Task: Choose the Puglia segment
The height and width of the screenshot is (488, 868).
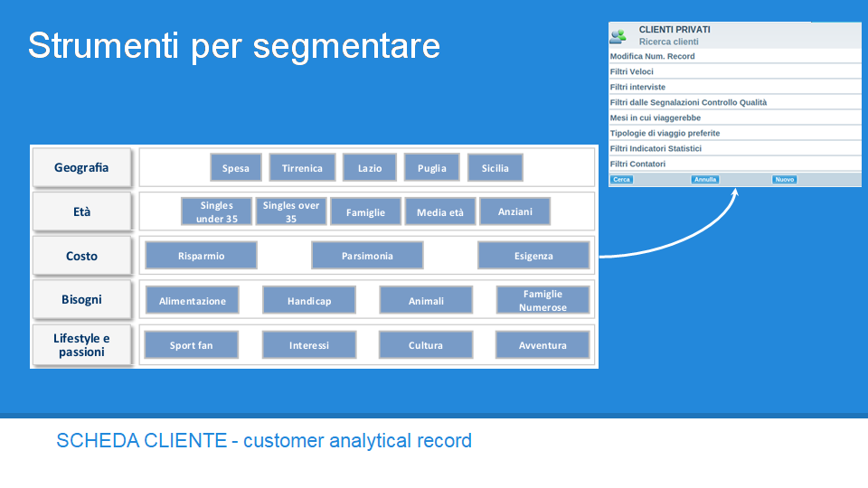Action: pos(432,168)
